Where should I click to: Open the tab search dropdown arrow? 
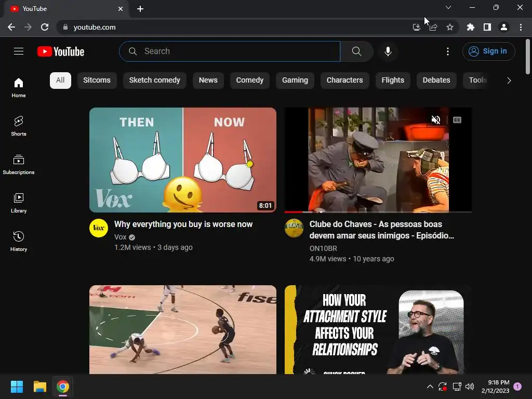tap(448, 7)
